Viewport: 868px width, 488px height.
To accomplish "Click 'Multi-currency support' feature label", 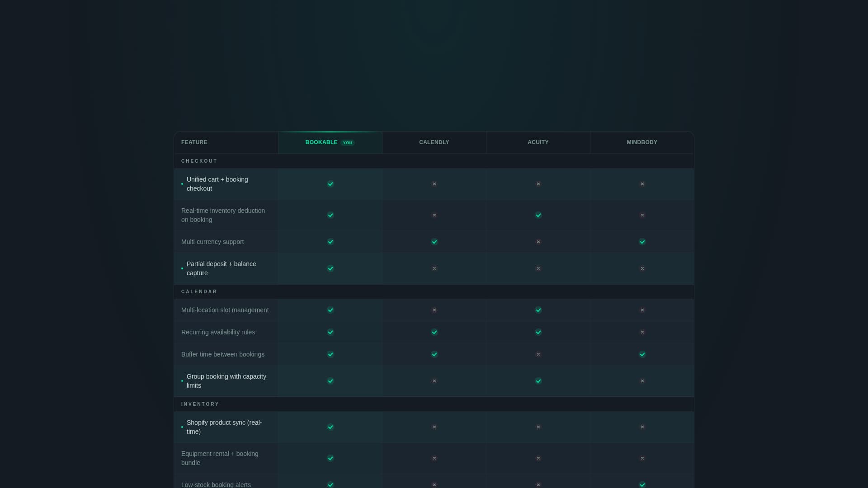I will click(212, 242).
